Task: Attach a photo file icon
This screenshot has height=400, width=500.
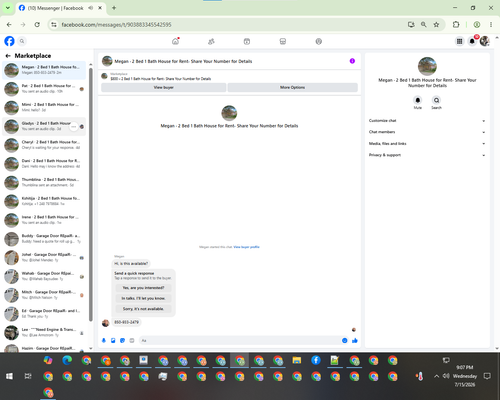Action: pyautogui.click(x=113, y=340)
